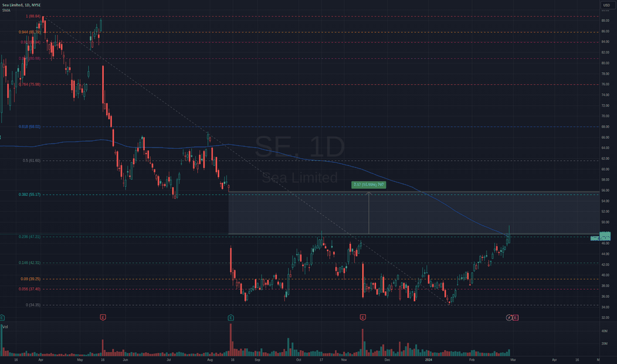Viewport: 617px width, 364px height.
Task: Click the 40M volume axis label
Action: point(604,332)
